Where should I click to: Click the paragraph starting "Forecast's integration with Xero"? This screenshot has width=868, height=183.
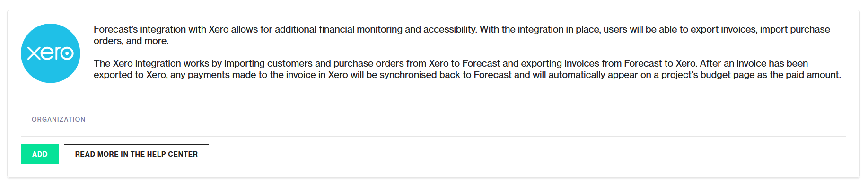[462, 35]
